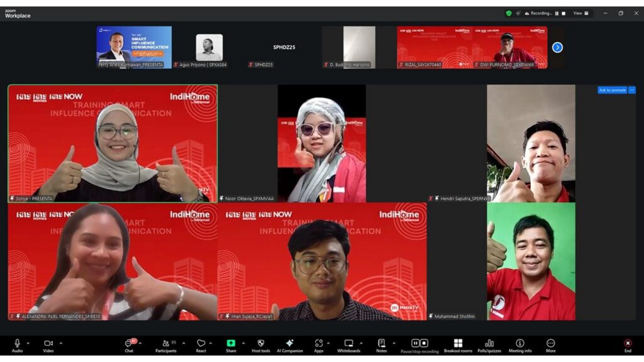The height and width of the screenshot is (362, 644).
Task: Toggle the Video camera icon
Action: [48, 346]
